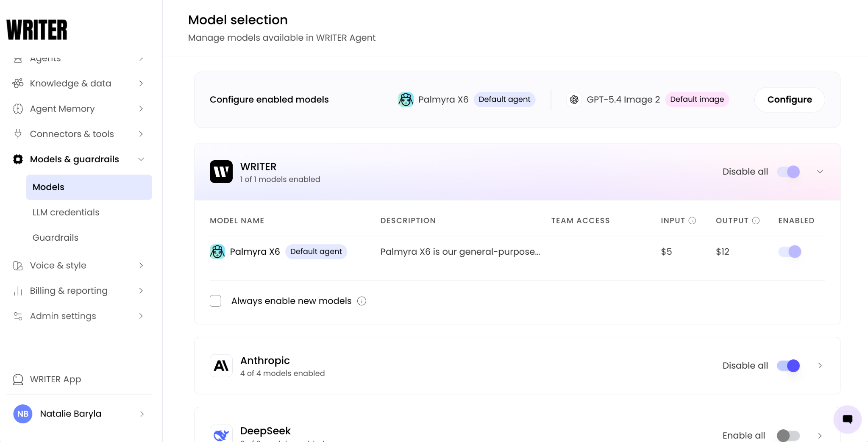Collapse the Models & guardrails chevron
The height and width of the screenshot is (442, 868).
141,159
